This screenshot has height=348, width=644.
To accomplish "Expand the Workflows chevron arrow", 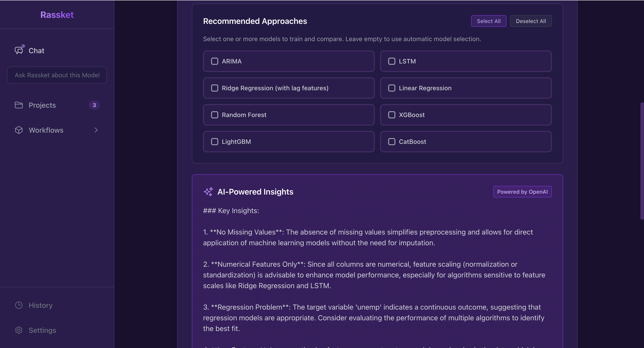I will pos(96,130).
